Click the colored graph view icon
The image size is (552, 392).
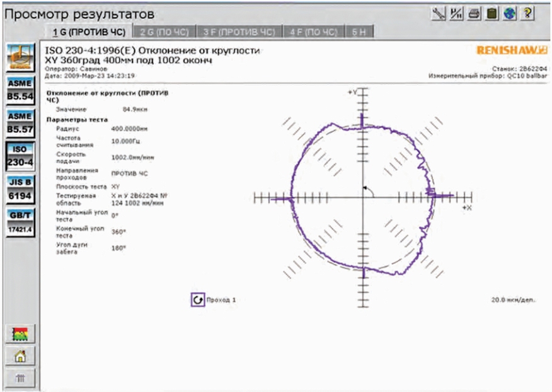point(20,333)
